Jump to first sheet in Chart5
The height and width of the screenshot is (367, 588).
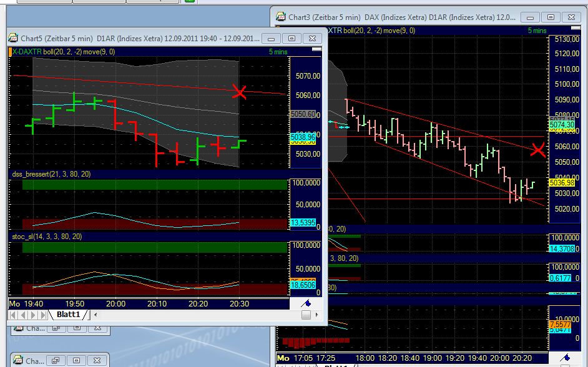click(12, 315)
